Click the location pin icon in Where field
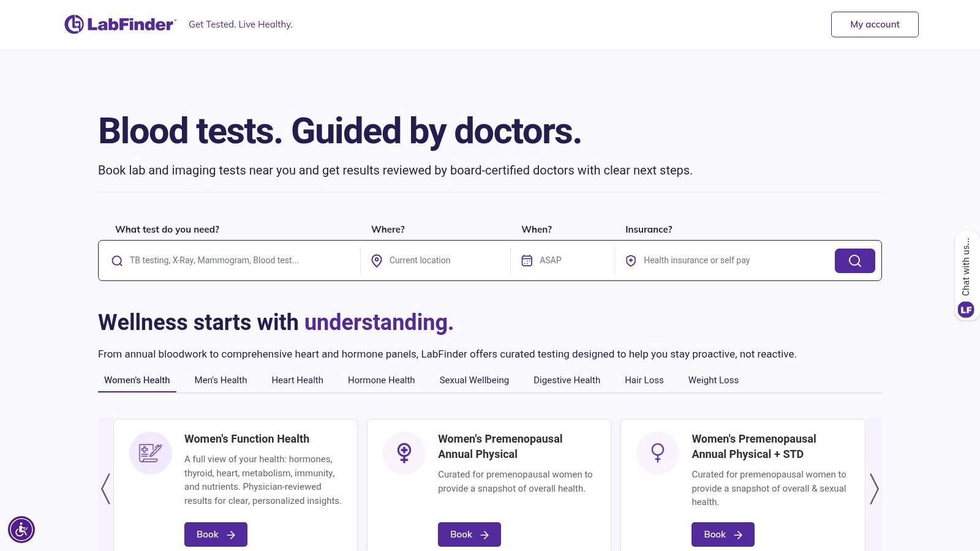The image size is (980, 551). tap(376, 260)
